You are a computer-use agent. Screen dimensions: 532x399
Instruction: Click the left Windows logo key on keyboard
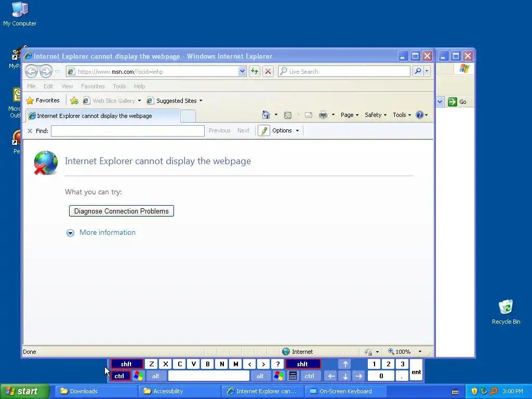138,376
